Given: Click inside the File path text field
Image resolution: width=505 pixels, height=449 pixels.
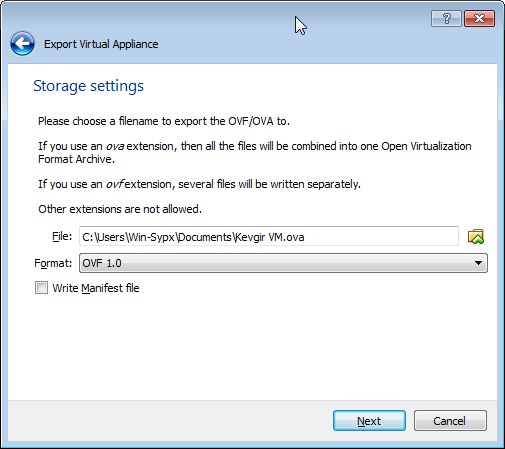Looking at the screenshot, I should [x=269, y=236].
